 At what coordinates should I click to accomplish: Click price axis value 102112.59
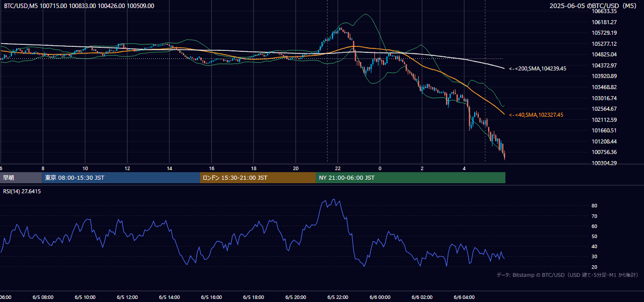[x=604, y=120]
